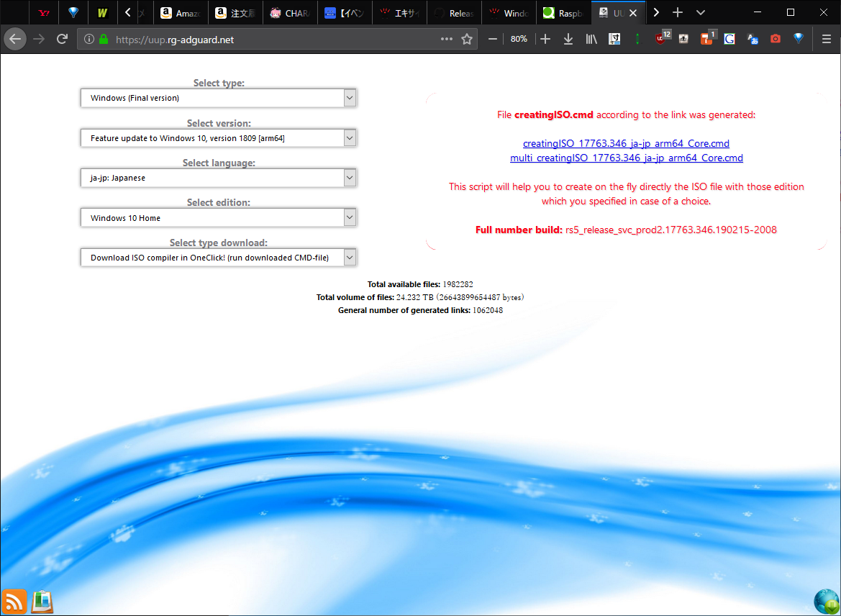This screenshot has height=616, width=841.
Task: Open the Google Translate extension icon
Action: click(x=753, y=39)
